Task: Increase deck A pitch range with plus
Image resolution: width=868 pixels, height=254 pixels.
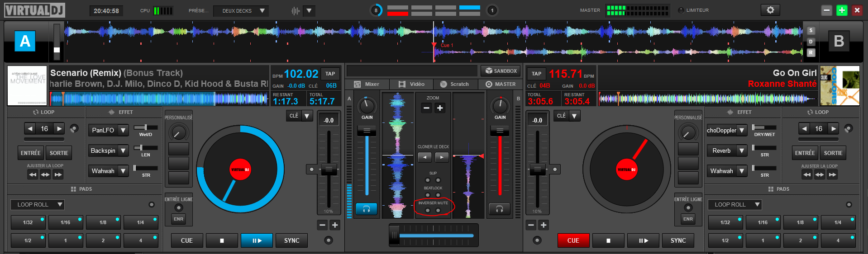Action: tap(335, 225)
